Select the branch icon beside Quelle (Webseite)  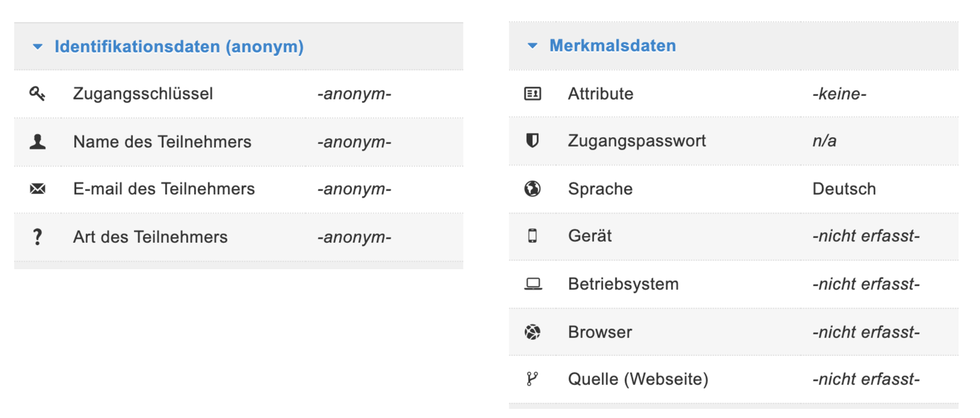(533, 379)
